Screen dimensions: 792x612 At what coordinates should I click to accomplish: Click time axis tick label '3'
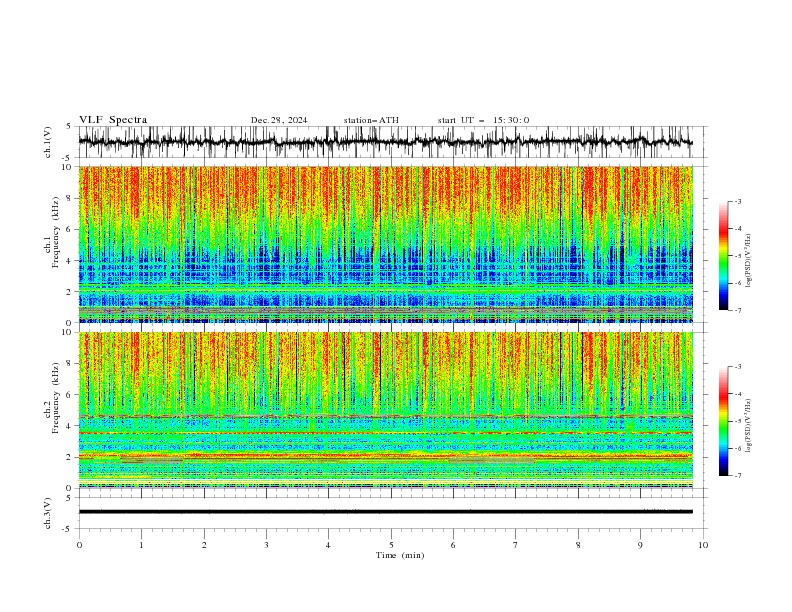pyautogui.click(x=266, y=545)
